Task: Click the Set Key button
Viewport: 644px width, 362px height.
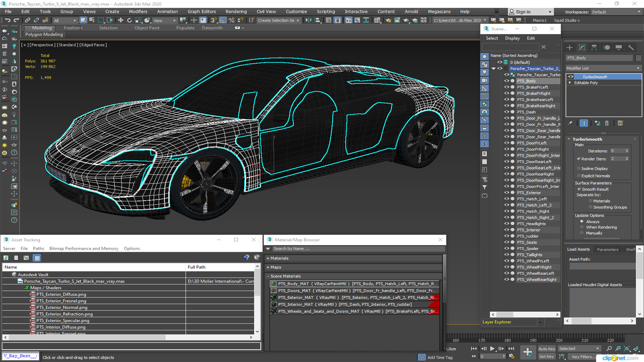Action: click(546, 357)
